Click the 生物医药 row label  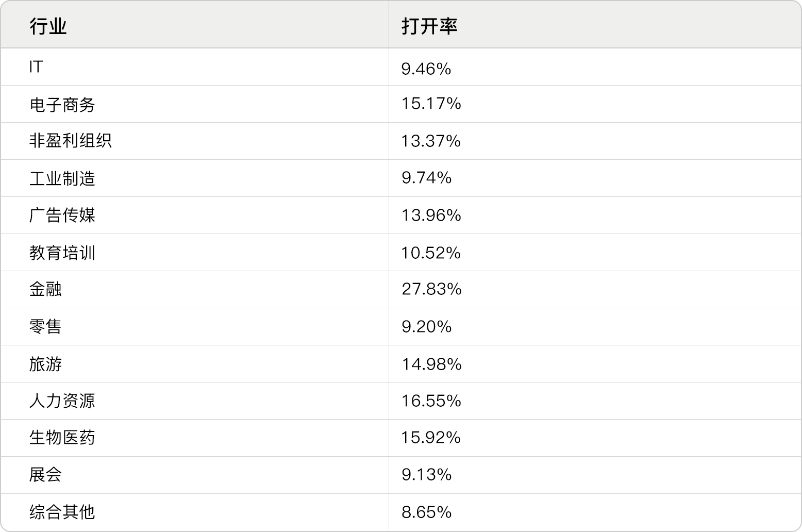point(62,438)
